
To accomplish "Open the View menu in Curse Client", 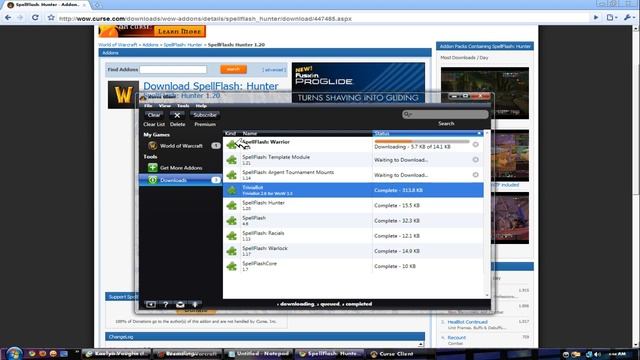I will click(164, 106).
